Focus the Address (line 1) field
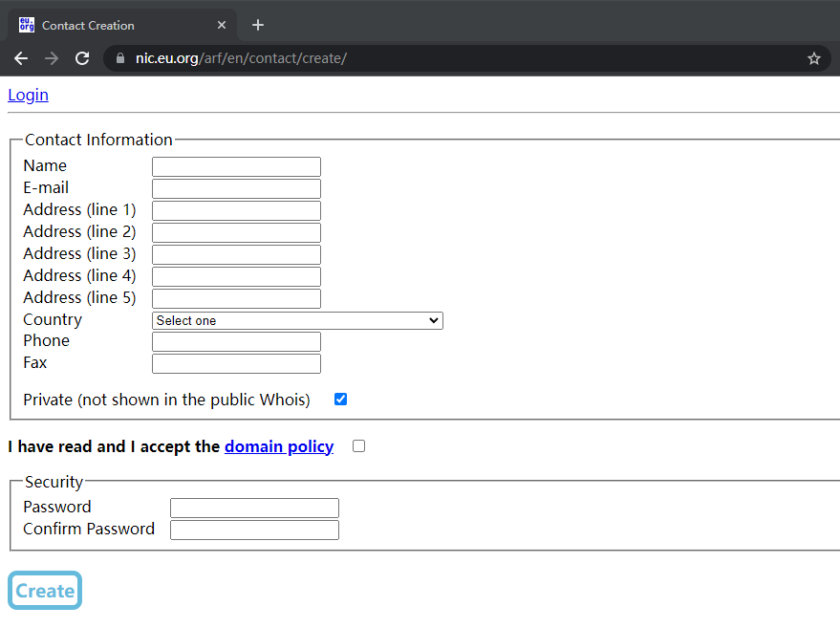 (x=236, y=211)
